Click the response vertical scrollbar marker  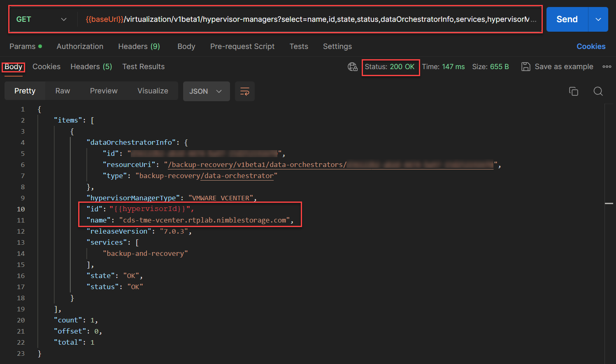pyautogui.click(x=609, y=203)
